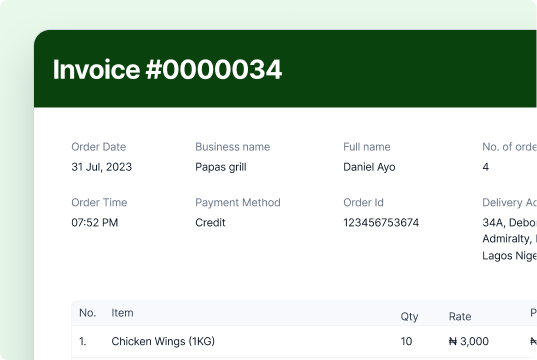Click the No. column header
Image resolution: width=537 pixels, height=360 pixels.
(87, 313)
